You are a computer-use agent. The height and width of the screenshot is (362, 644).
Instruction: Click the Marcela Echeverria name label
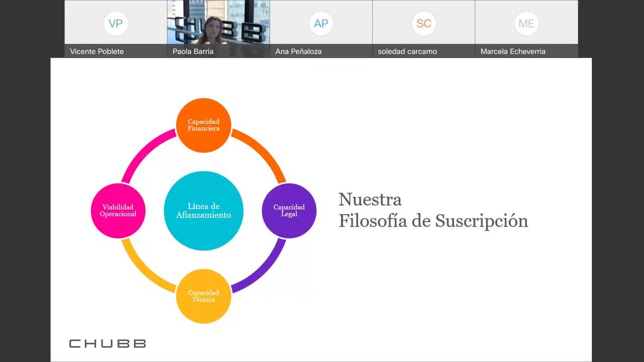[513, 51]
